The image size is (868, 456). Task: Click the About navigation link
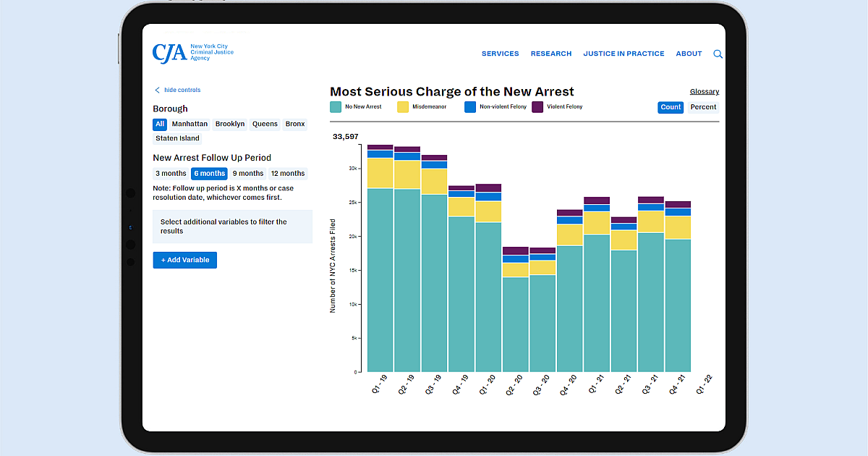pyautogui.click(x=689, y=53)
